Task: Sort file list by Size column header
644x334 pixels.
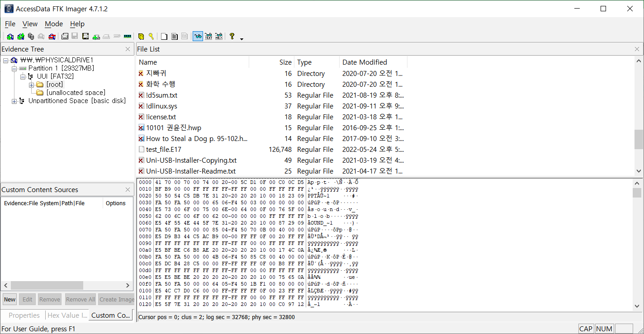Action: click(x=272, y=62)
